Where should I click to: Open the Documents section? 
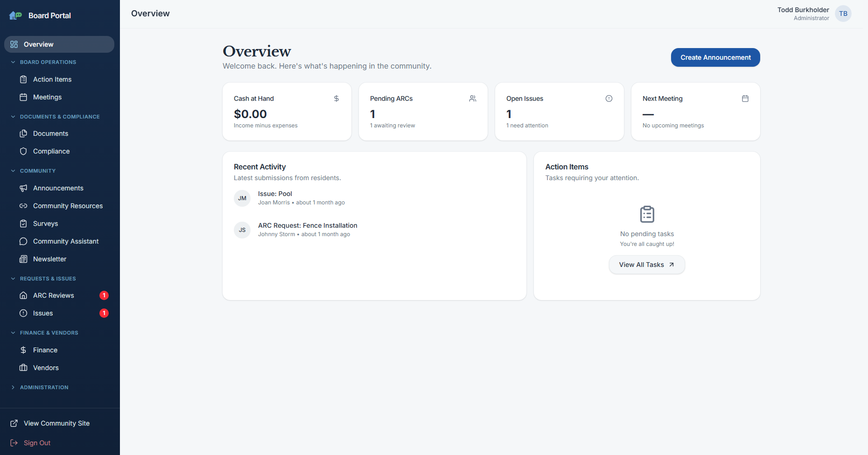(49, 133)
